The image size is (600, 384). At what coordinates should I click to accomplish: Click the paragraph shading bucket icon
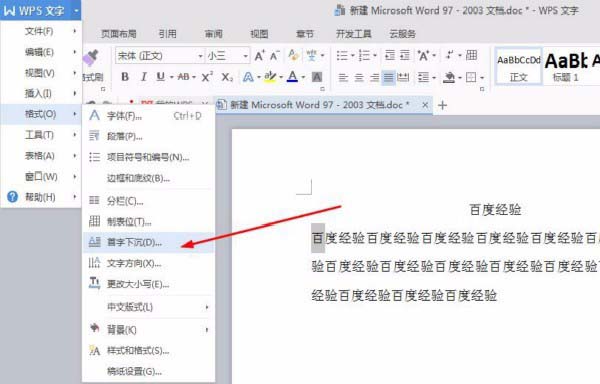pyautogui.click(x=449, y=78)
